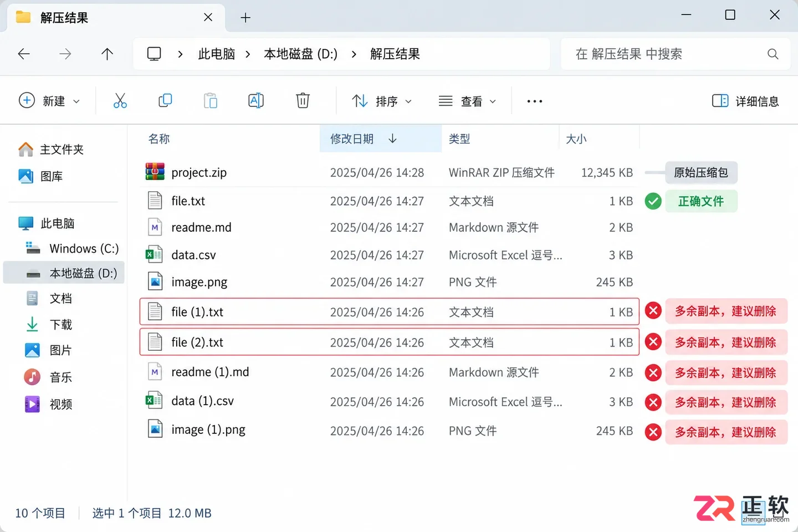The height and width of the screenshot is (532, 798).
Task: Toggle the 详细信息 details pane
Action: tap(746, 101)
